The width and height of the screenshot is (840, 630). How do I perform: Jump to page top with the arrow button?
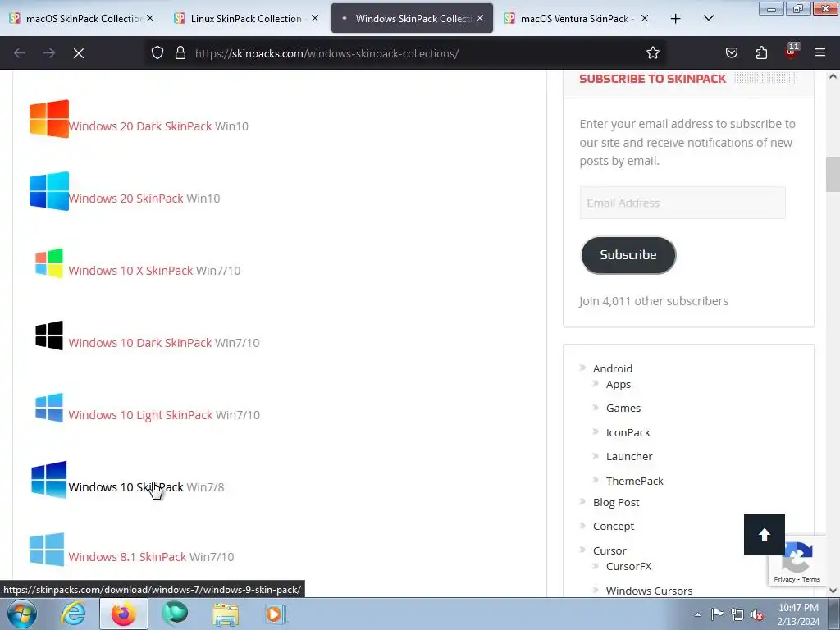764,535
